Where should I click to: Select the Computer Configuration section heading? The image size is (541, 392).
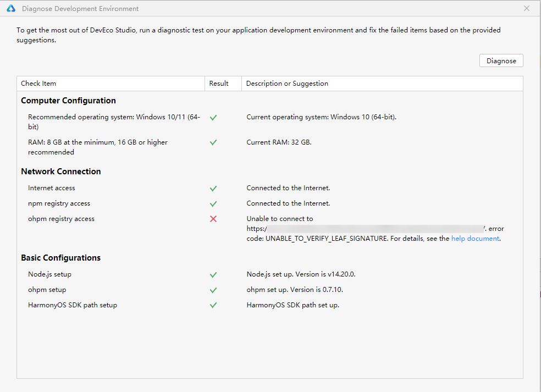point(68,101)
